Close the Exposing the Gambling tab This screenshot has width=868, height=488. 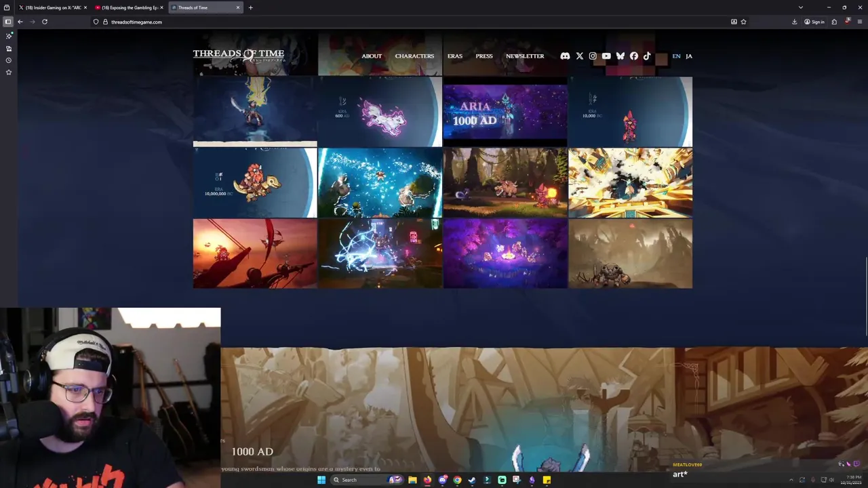coord(161,7)
